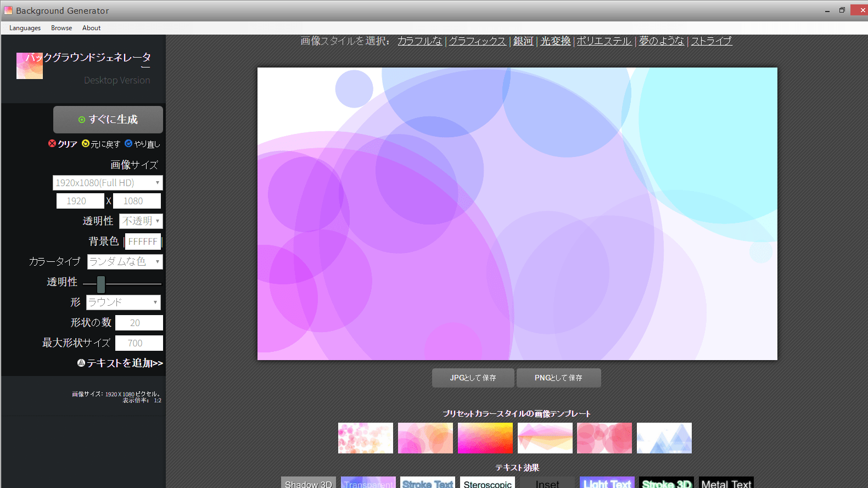
Task: Apply the Transparent text effect
Action: coord(368,483)
